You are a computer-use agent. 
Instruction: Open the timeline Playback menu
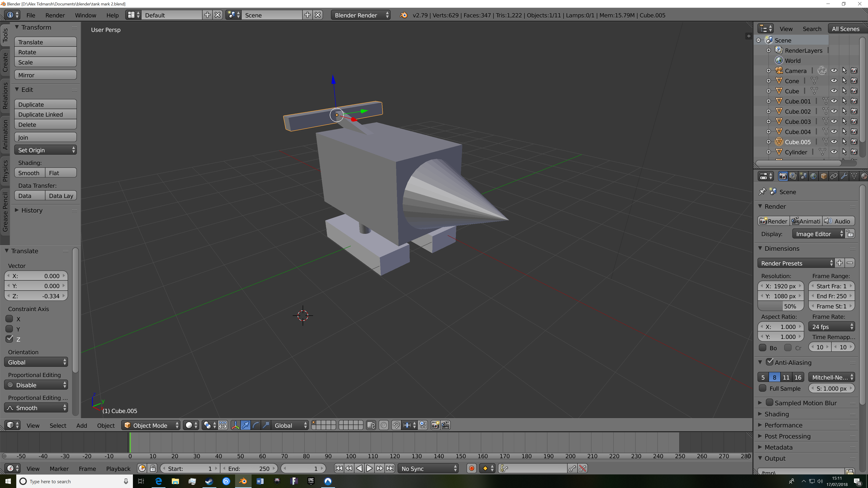pyautogui.click(x=118, y=469)
